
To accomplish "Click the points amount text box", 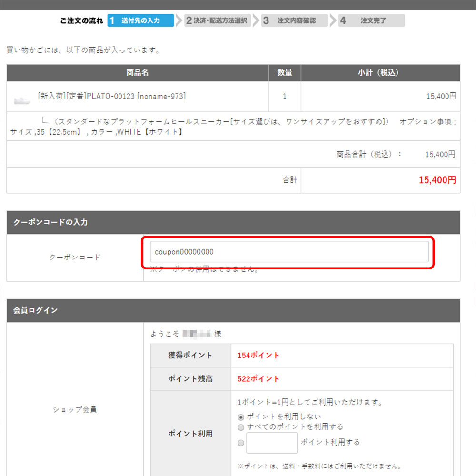I will 272,443.
